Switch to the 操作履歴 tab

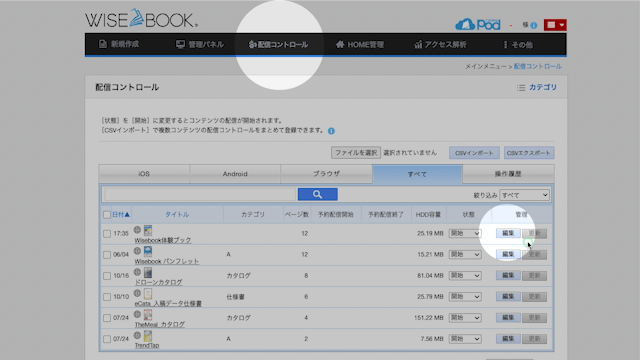click(508, 174)
